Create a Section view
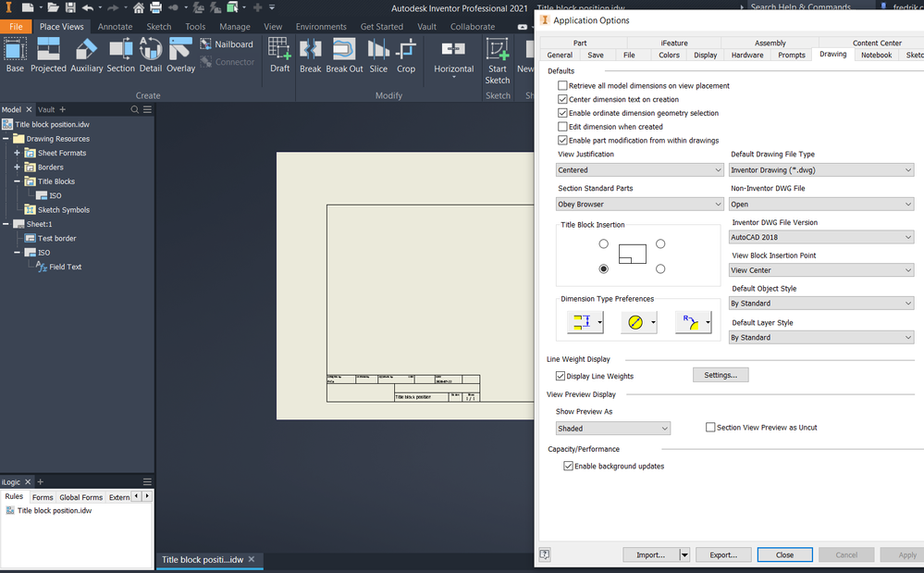Viewport: 924px width, 573px height. [121, 55]
